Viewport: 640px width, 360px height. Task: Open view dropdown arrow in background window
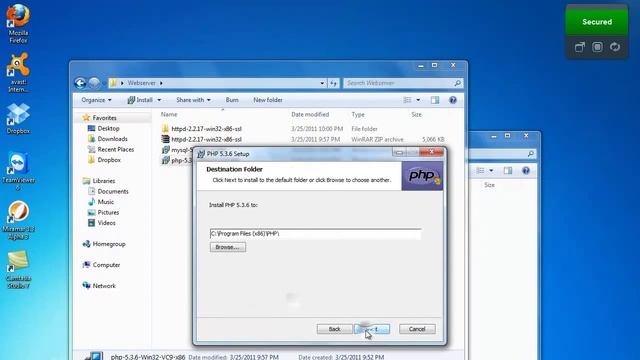click(x=491, y=171)
